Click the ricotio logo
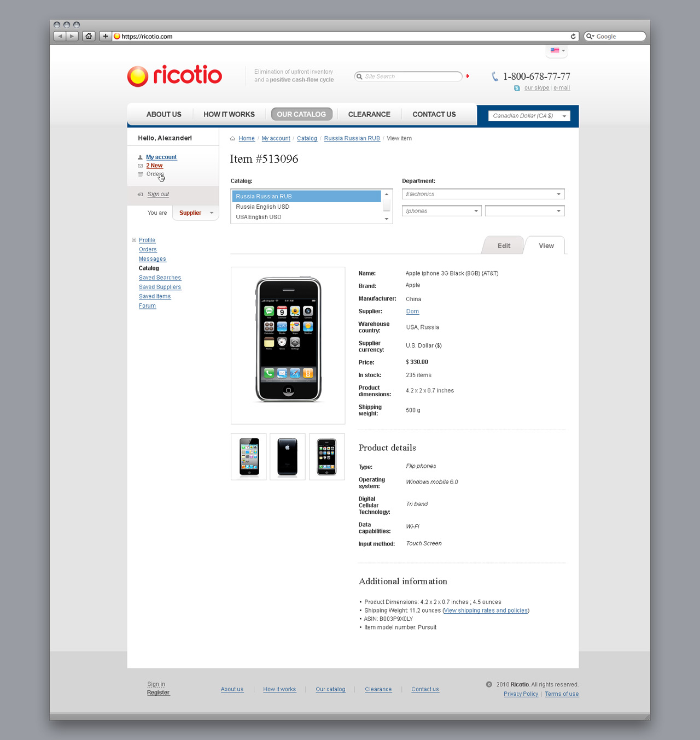Viewport: 700px width, 740px height. pyautogui.click(x=174, y=75)
